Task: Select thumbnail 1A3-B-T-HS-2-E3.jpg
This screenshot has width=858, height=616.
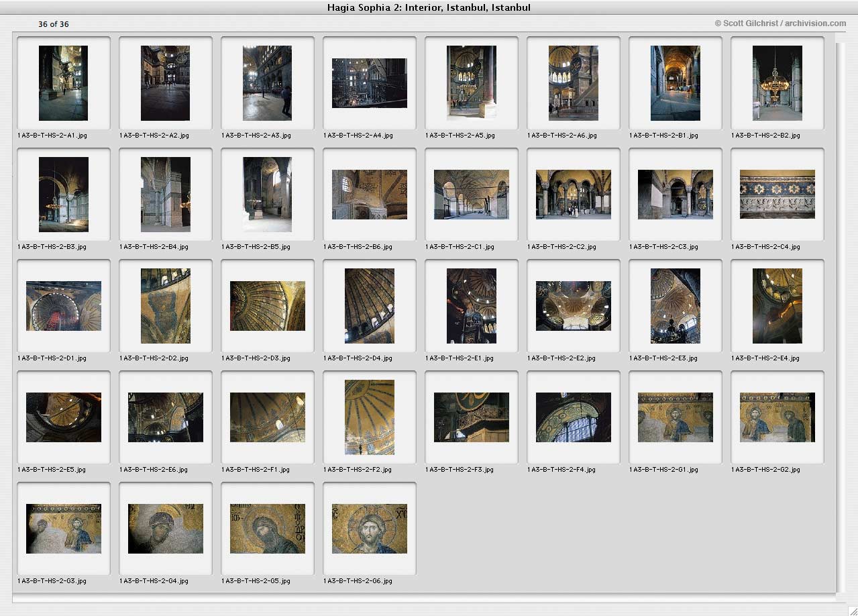Action: (x=676, y=306)
